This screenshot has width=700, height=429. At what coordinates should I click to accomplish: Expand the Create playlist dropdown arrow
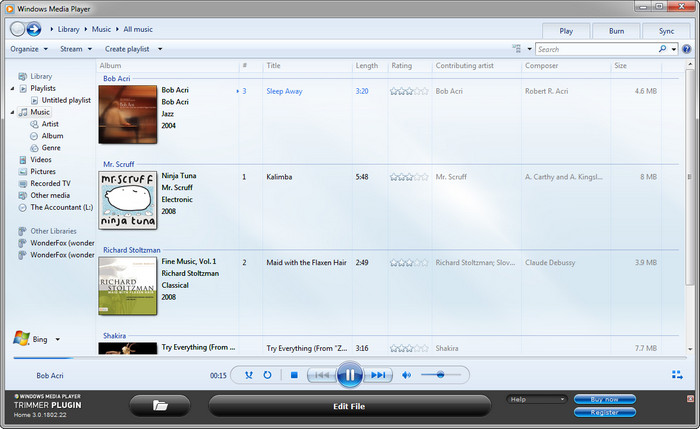(x=160, y=49)
